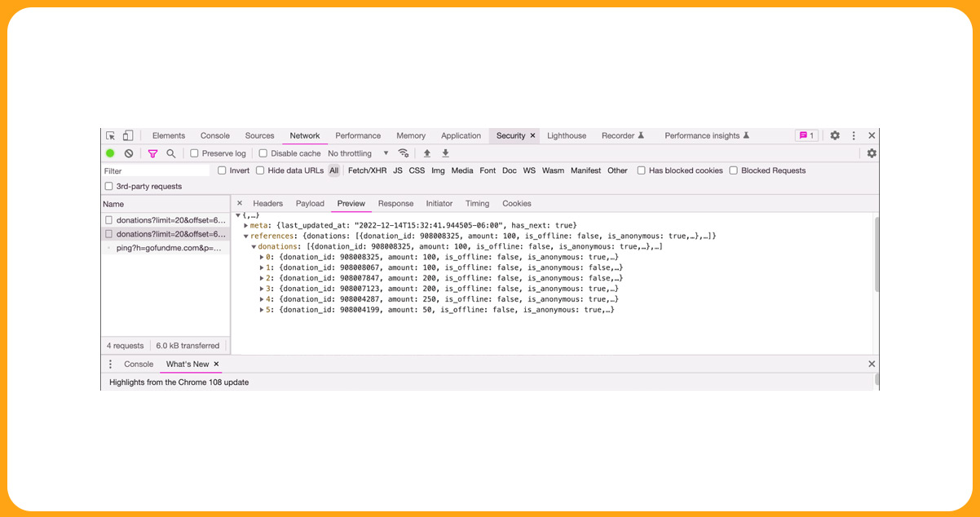Viewport: 980px width, 517px height.
Task: Clear the network log with the block icon
Action: pos(128,153)
